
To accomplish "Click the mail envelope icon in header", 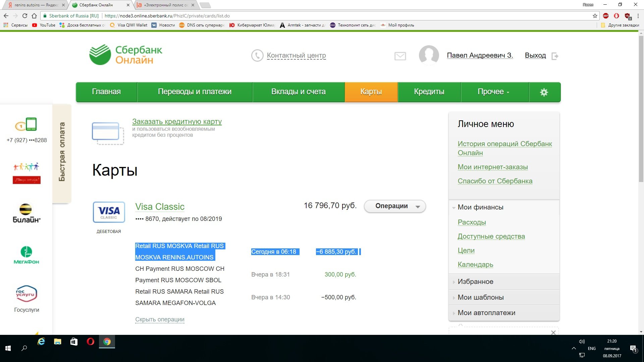I will 400,56.
